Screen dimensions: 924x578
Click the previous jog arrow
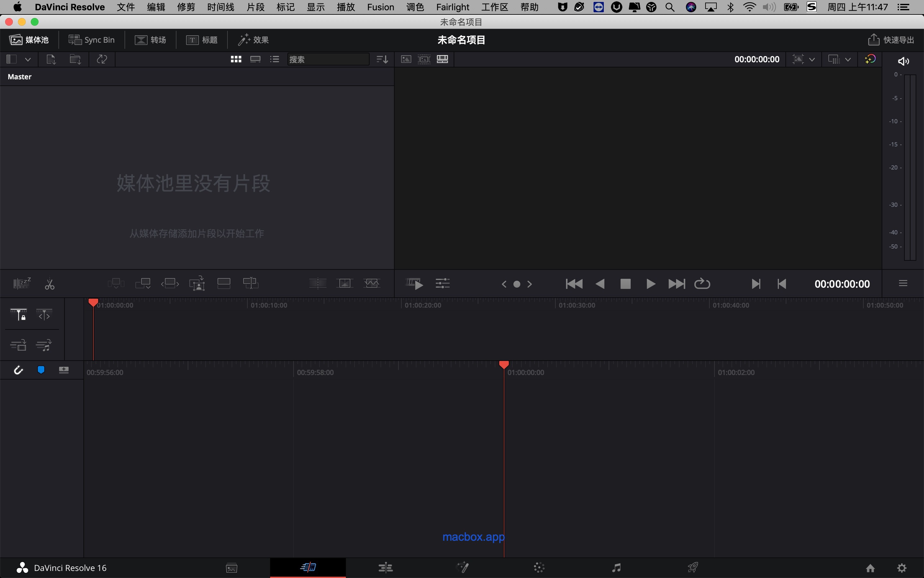pyautogui.click(x=504, y=284)
